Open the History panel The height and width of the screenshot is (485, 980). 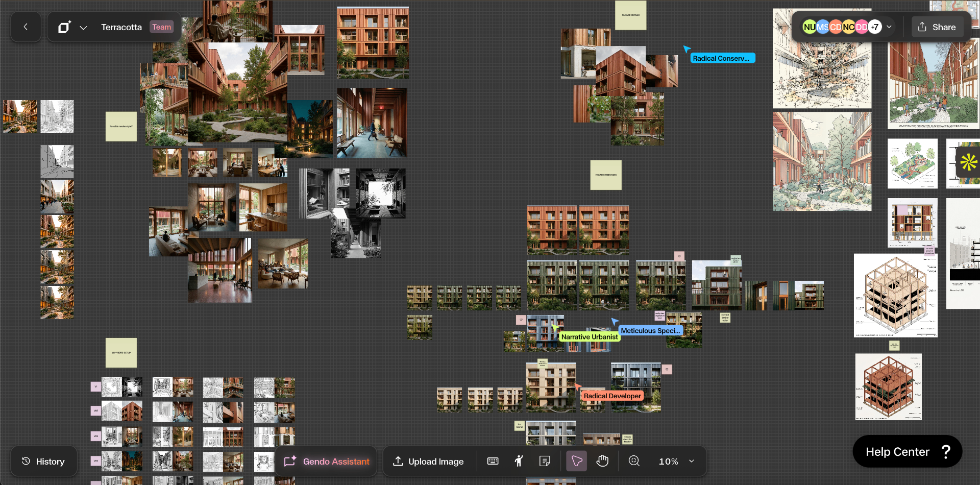coord(44,461)
